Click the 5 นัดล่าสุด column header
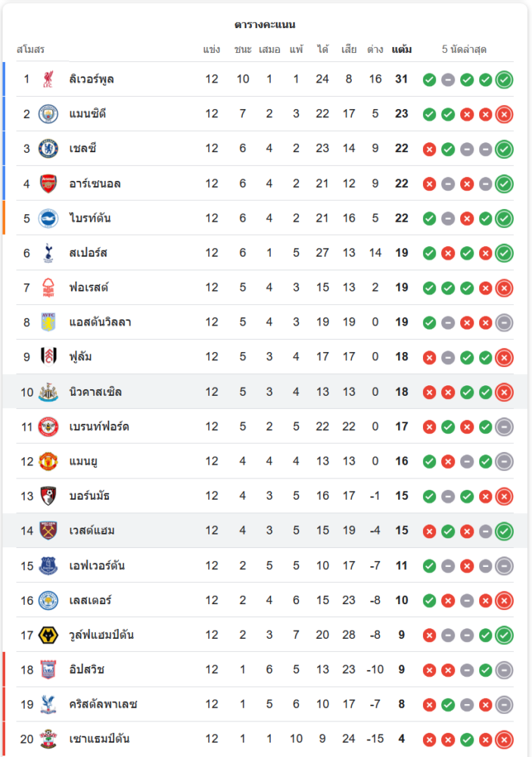Image resolution: width=532 pixels, height=757 pixels. click(464, 49)
